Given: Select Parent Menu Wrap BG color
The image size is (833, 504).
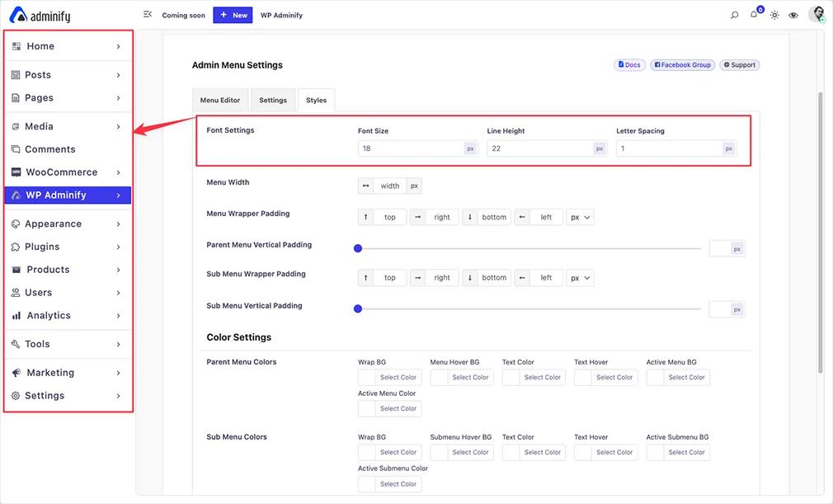Looking at the screenshot, I should coord(390,377).
